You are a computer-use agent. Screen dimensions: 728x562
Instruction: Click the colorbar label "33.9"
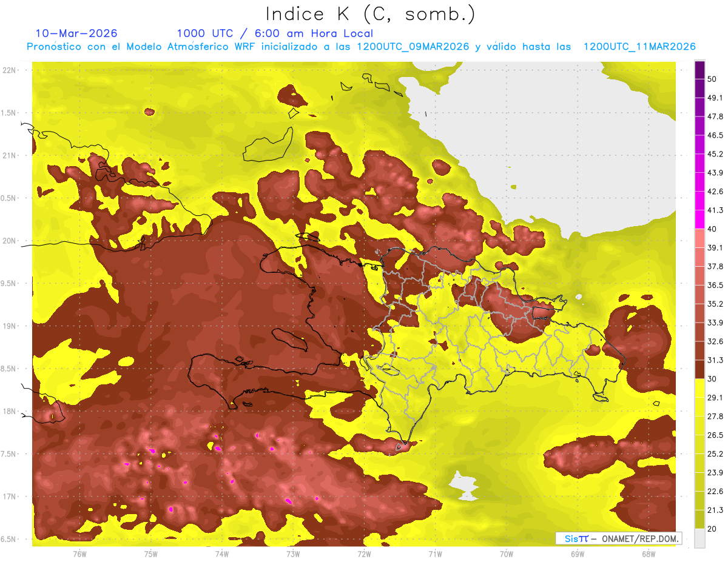coord(716,323)
